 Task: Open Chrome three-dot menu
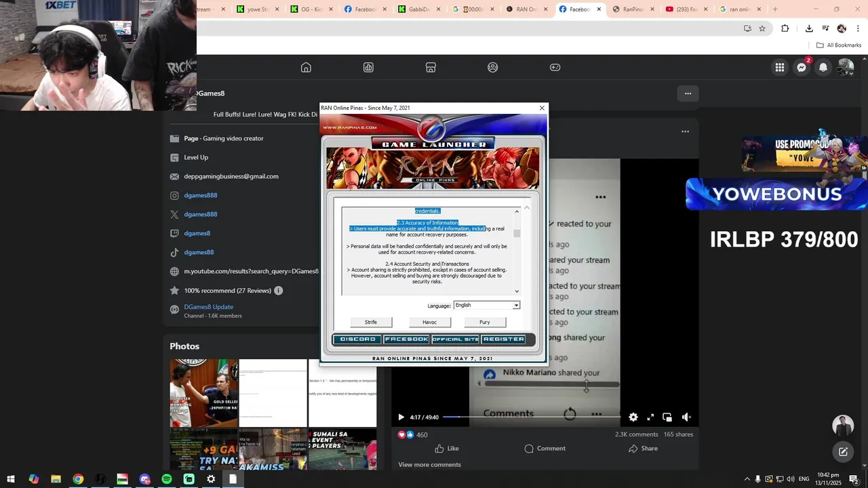(859, 28)
